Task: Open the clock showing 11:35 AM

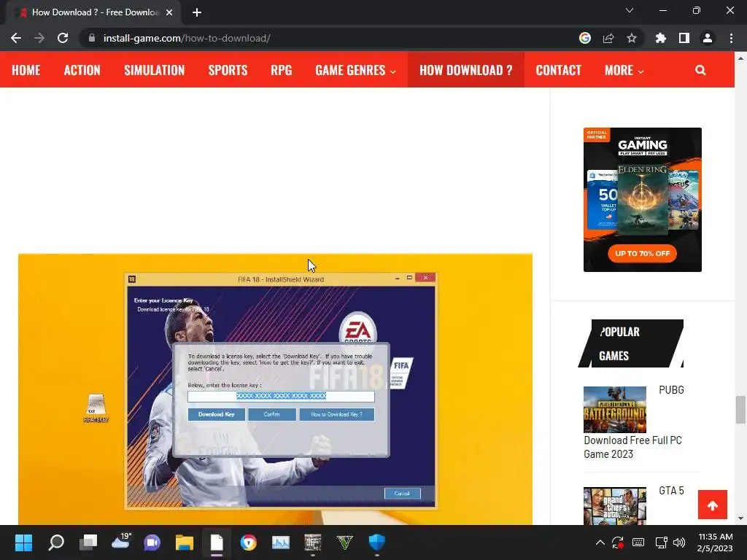Action: click(715, 542)
